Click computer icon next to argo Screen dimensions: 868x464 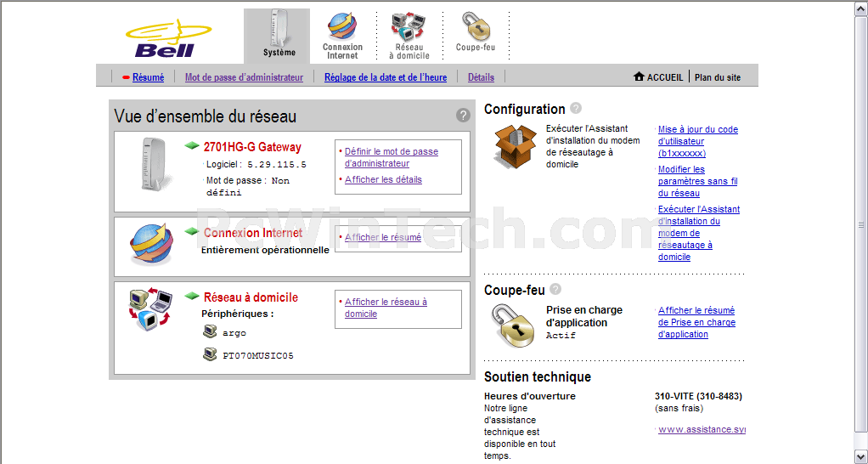pos(209,331)
